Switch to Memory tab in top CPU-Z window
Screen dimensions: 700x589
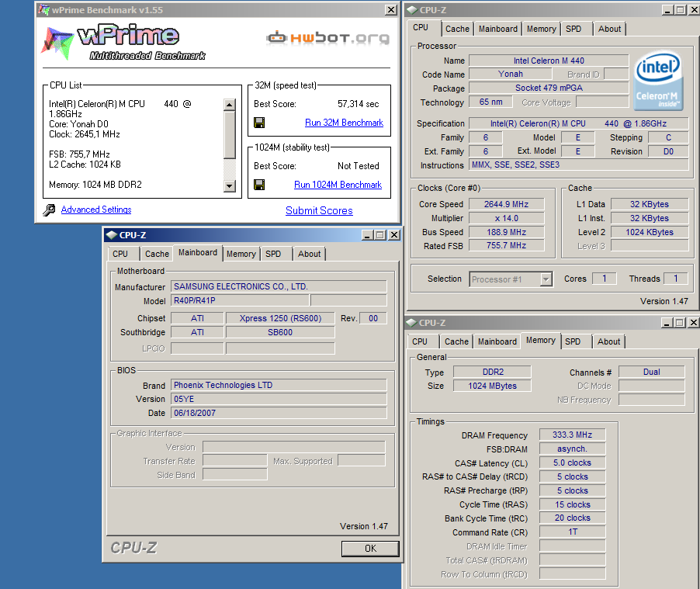(541, 29)
